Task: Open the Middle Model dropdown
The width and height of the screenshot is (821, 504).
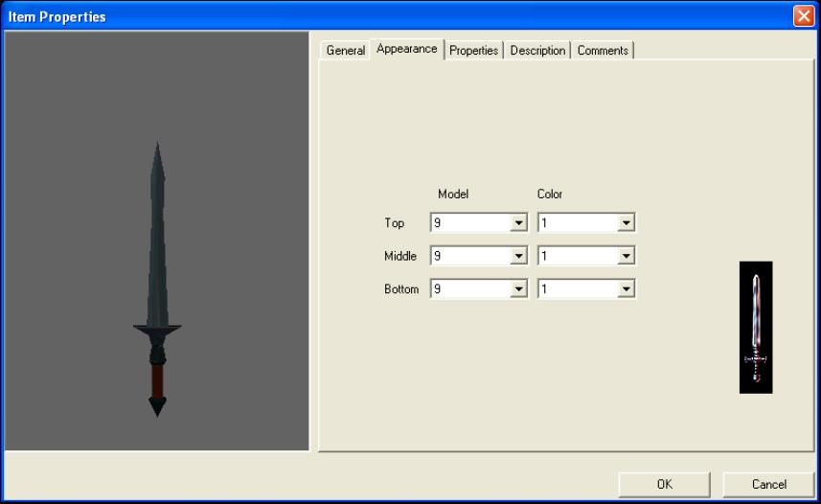Action: click(519, 256)
